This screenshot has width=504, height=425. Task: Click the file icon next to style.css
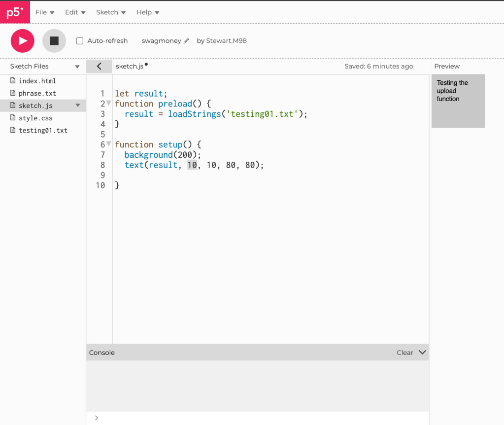(x=13, y=118)
